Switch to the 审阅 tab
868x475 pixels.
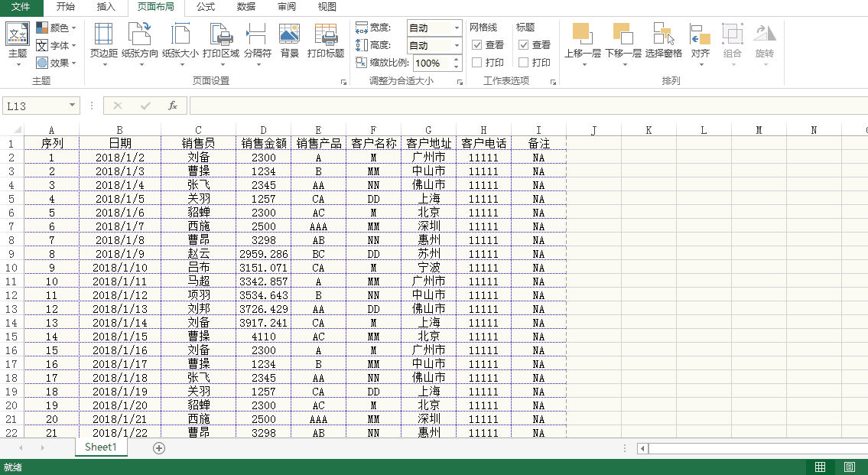tap(287, 7)
